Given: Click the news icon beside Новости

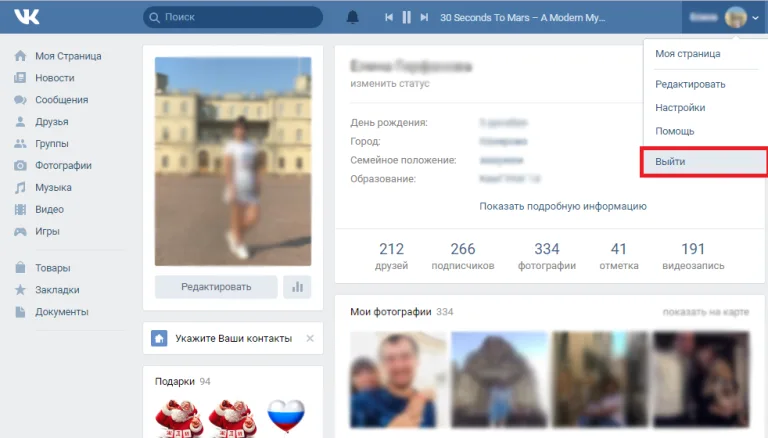Looking at the screenshot, I should point(20,78).
